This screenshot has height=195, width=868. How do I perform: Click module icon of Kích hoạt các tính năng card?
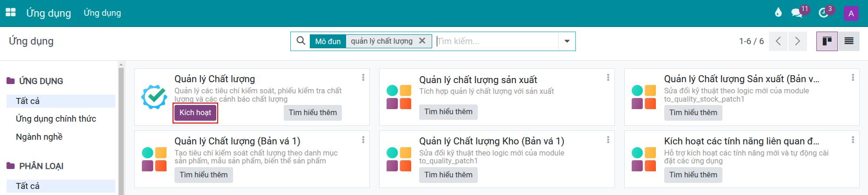tap(644, 159)
